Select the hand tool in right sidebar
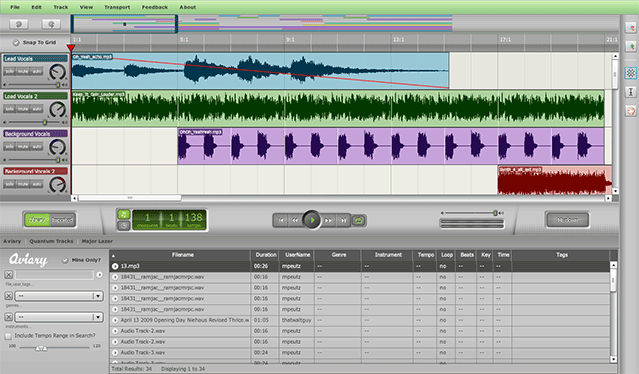The image size is (639, 374). pyautogui.click(x=631, y=110)
